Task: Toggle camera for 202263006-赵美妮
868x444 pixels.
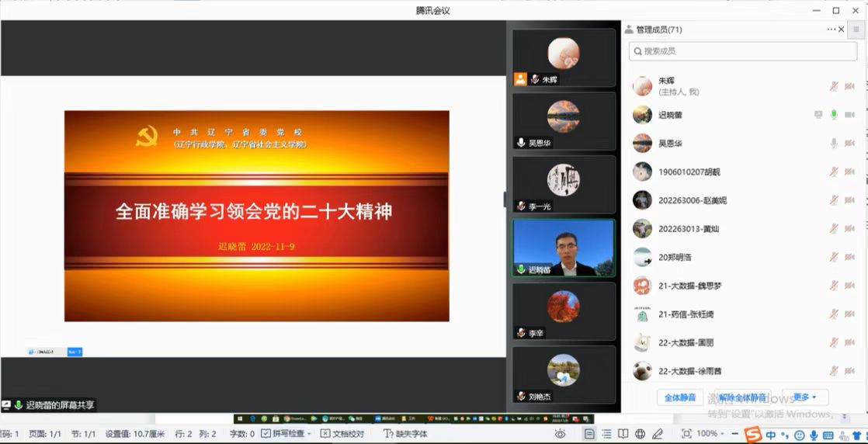Action: tap(849, 200)
